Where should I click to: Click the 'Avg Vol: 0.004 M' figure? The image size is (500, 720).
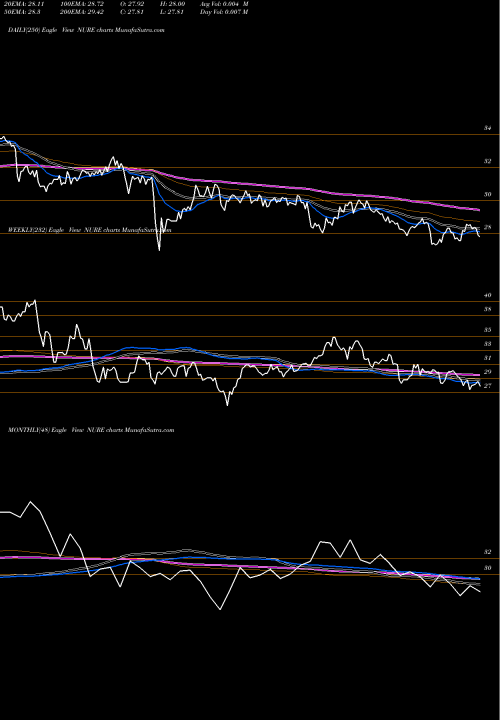click(x=224, y=4)
